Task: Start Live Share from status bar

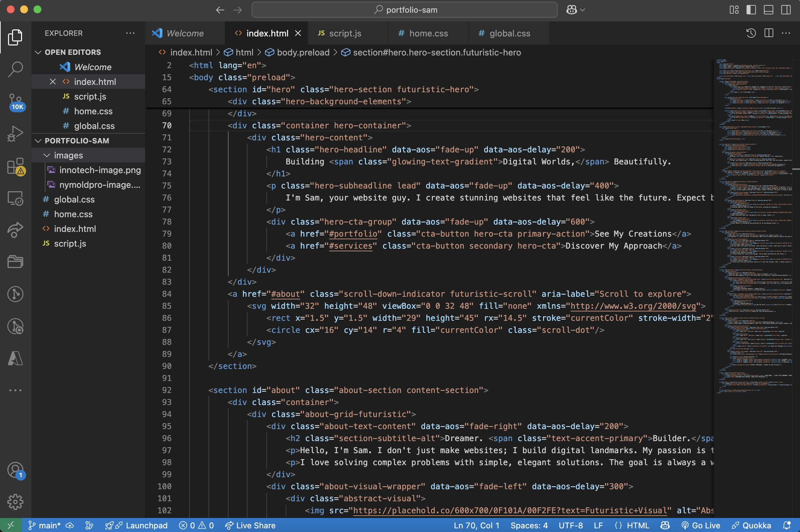Action: point(250,526)
